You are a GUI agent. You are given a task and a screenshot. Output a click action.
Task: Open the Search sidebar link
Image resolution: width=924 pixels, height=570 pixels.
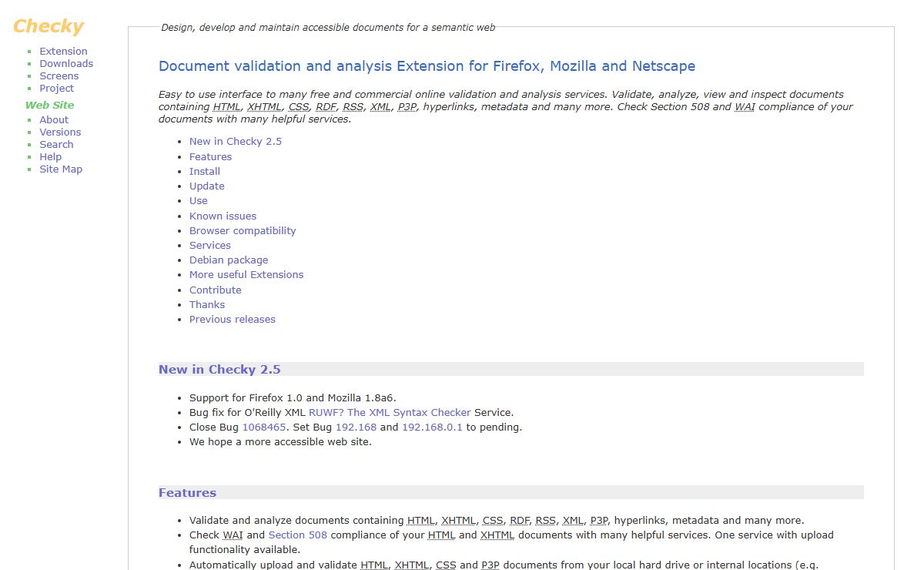coord(56,145)
